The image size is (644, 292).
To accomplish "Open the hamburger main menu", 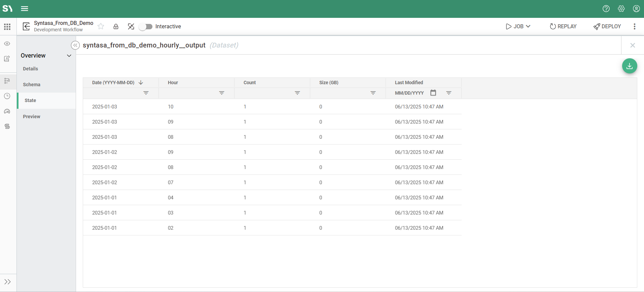I will (x=25, y=9).
